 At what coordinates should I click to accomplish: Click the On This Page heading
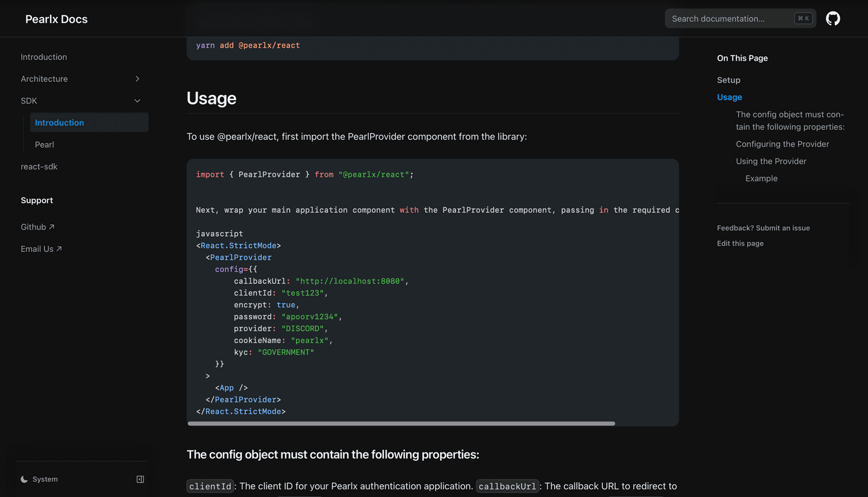pos(743,58)
